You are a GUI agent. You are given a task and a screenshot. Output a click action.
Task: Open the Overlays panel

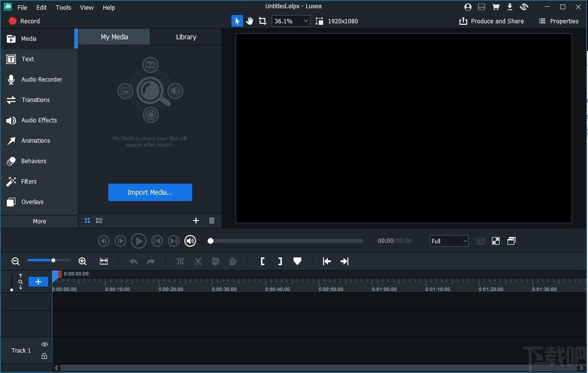point(39,202)
